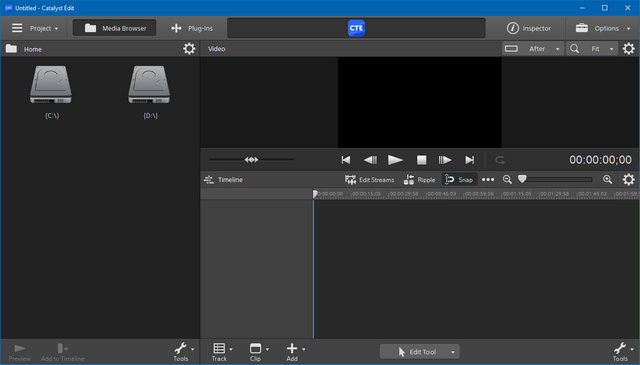Open the hamburger Project menu icon
The height and width of the screenshot is (365, 640).
pos(17,28)
